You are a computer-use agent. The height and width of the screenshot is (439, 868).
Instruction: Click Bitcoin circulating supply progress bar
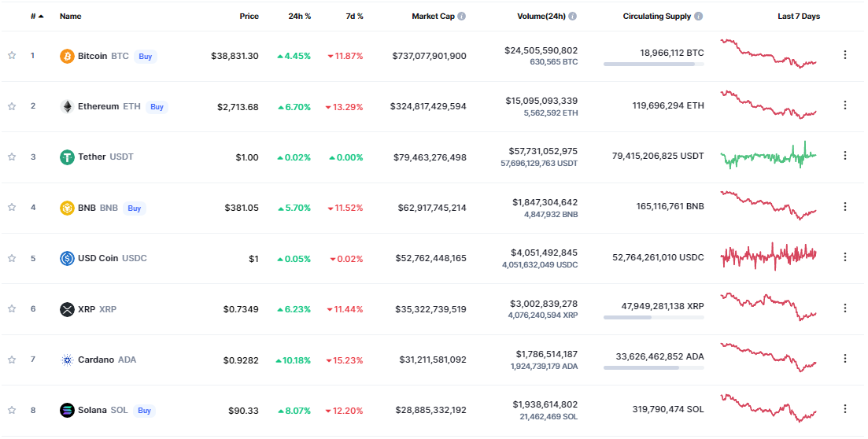(654, 65)
